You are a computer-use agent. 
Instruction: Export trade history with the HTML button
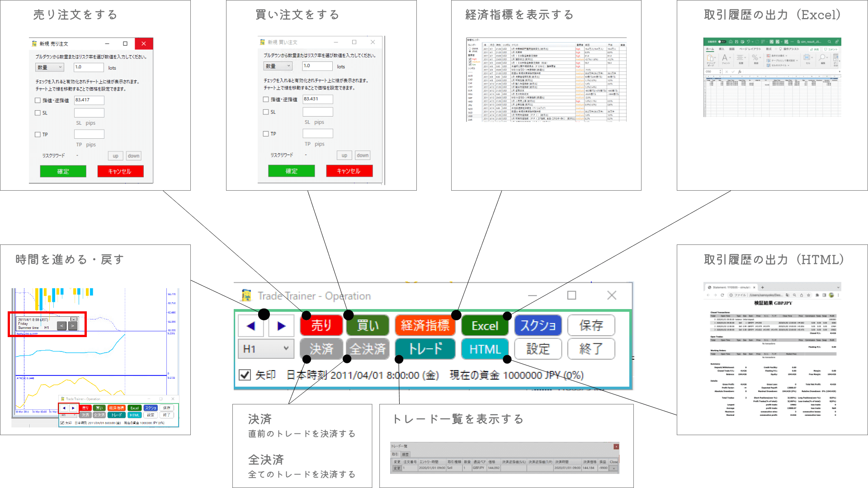(485, 349)
